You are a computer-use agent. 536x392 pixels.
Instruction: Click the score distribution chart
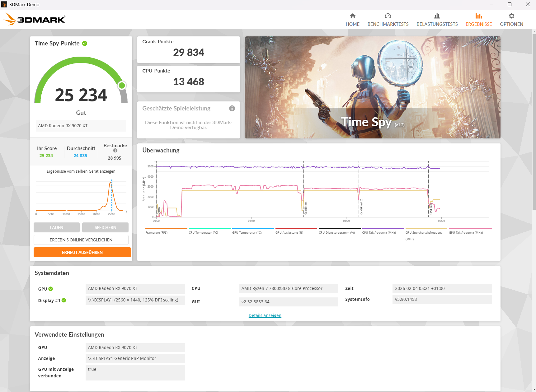coord(81,196)
